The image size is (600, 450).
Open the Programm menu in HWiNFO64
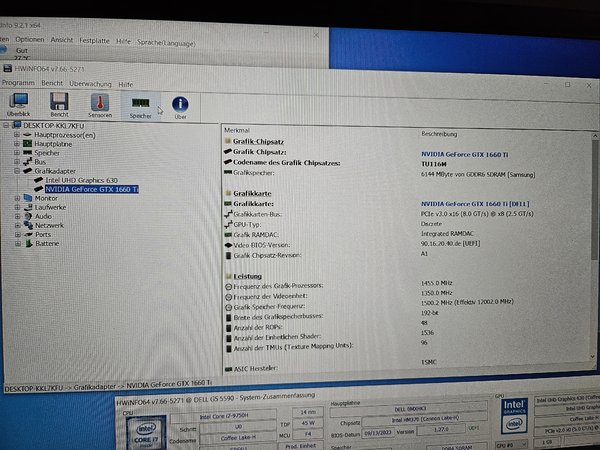click(18, 83)
